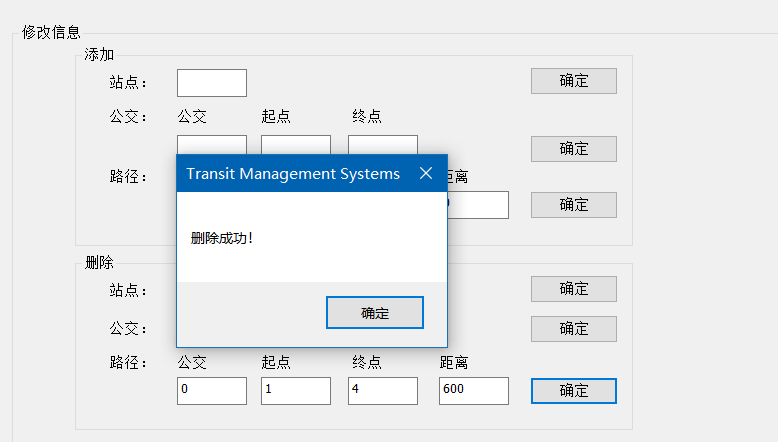Click the 删除 路径 终点 field showing 4
Viewport: 778px width, 442px height.
383,391
